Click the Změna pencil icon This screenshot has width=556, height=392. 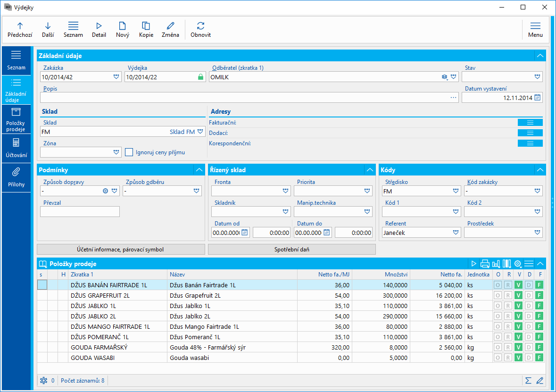point(170,26)
